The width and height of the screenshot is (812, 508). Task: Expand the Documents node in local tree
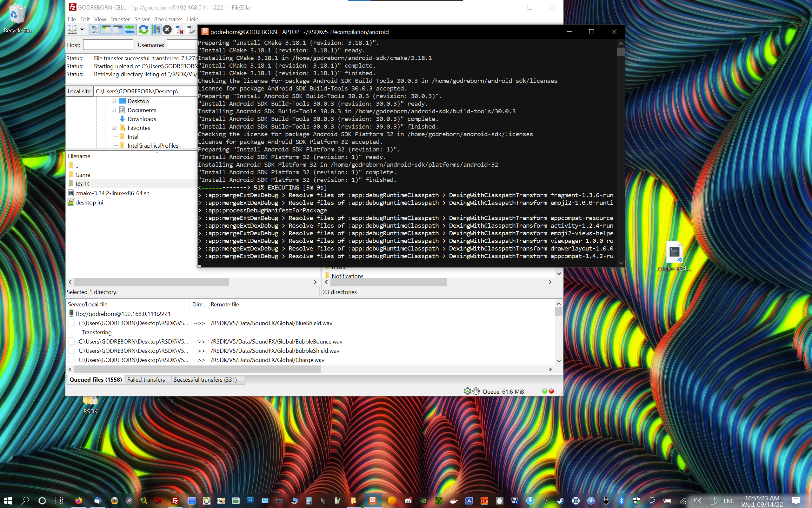pos(114,110)
